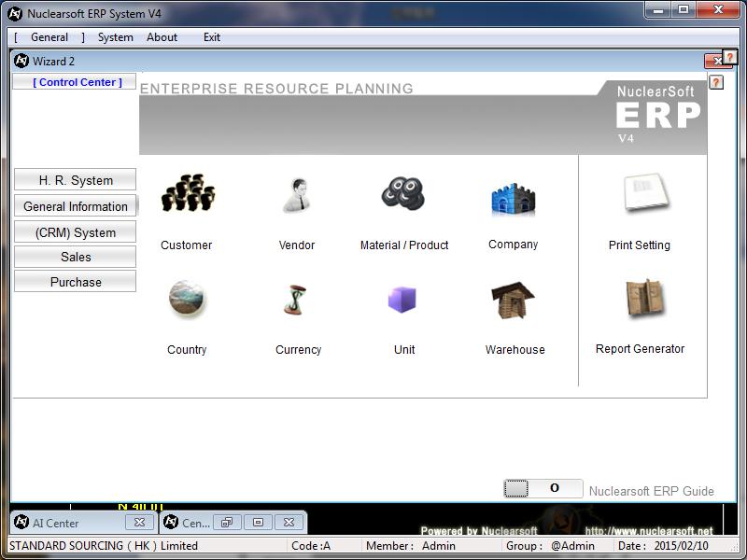Screen dimensions: 747x560
Task: Open the Report Generator cabinet icon
Action: coord(644,298)
